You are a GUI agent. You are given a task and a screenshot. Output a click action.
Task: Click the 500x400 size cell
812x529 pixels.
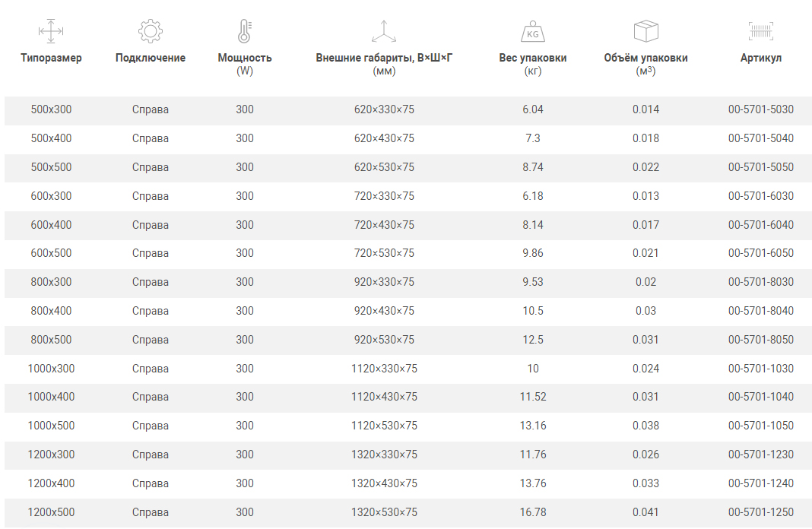click(51, 138)
